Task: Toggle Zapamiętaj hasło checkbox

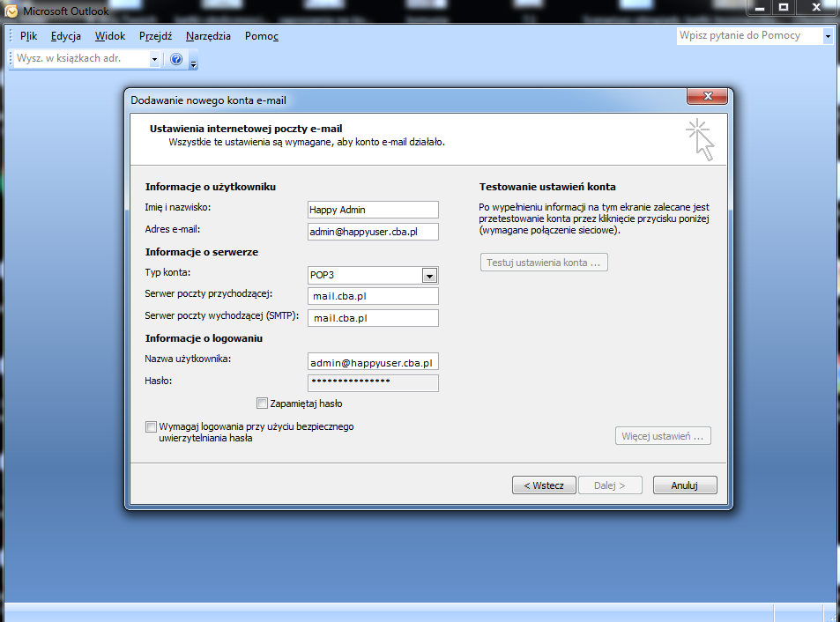Action: point(262,404)
